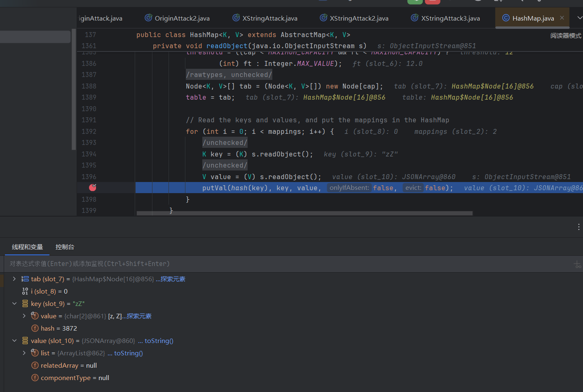Switch to the XStringAttack.java tab
The height and width of the screenshot is (392, 583).
[x=269, y=18]
